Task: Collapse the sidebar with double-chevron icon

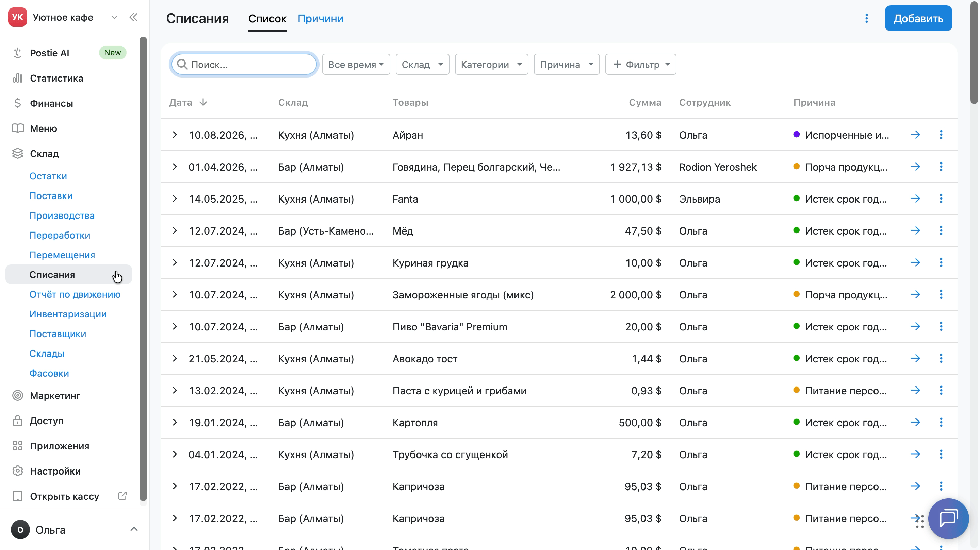Action: [x=133, y=17]
